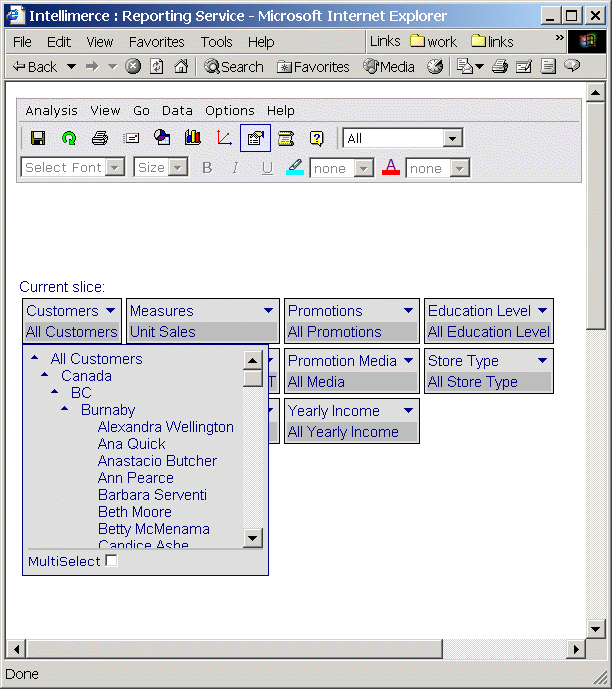Open the Yearly Income dropdown arrow
612x689 pixels.
tap(408, 410)
